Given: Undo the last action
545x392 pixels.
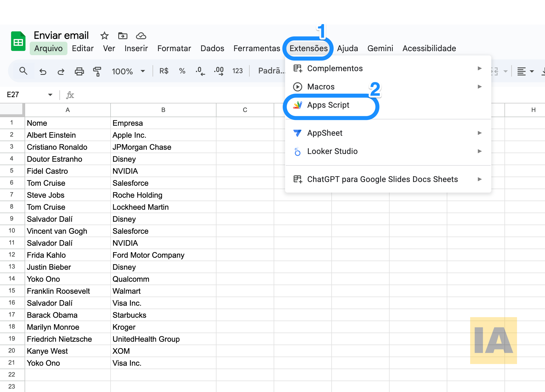Looking at the screenshot, I should (43, 71).
